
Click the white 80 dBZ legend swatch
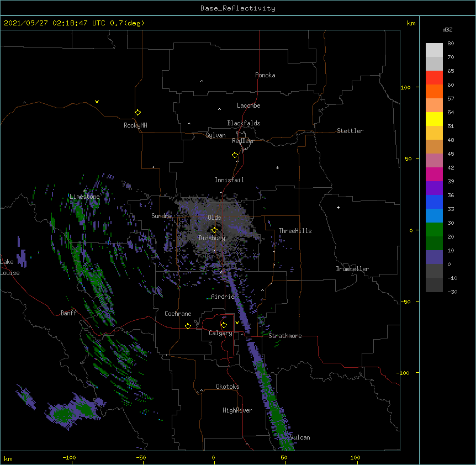(434, 50)
